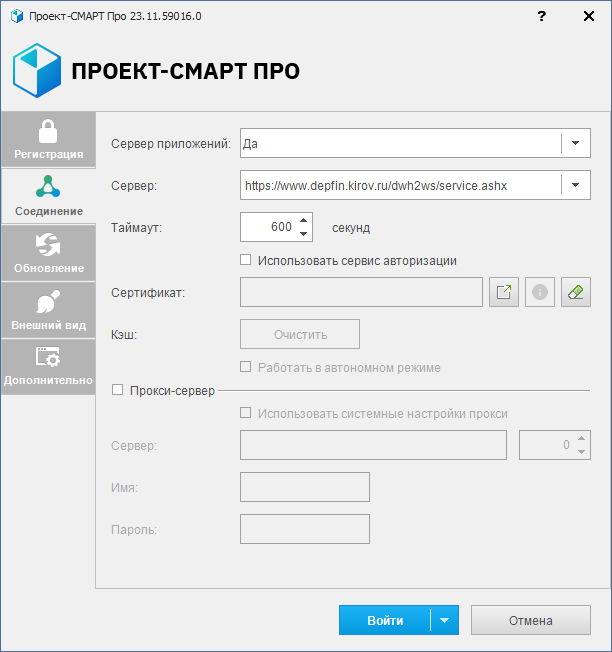Increase timeout with the up arrow
The width and height of the screenshot is (612, 652).
304,221
